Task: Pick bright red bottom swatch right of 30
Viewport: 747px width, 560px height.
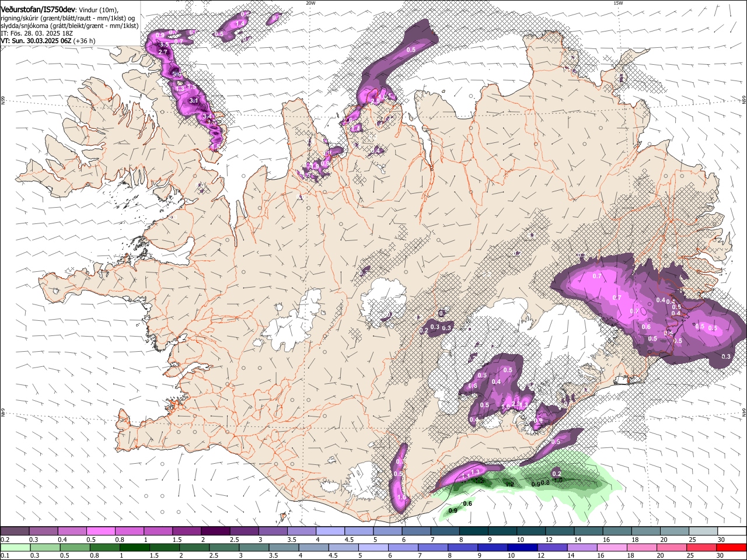Action: point(731,547)
